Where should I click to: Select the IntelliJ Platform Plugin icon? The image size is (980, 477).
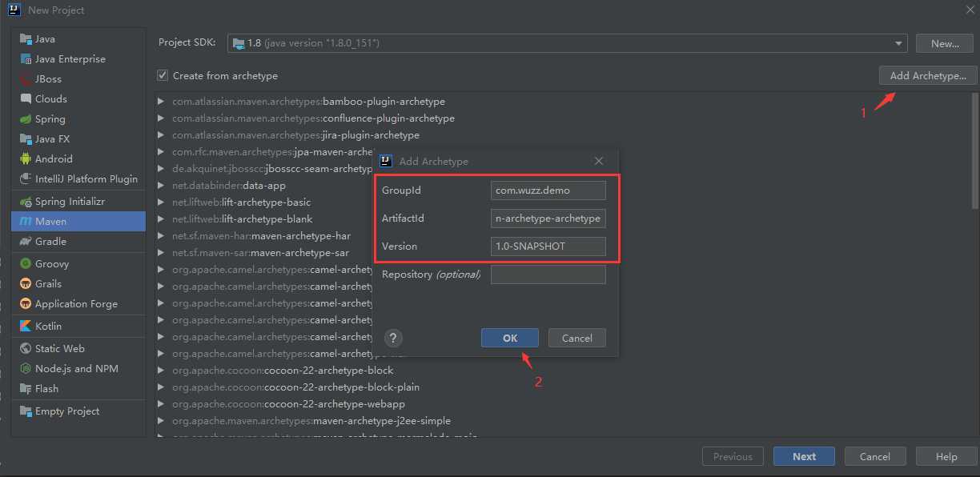coord(26,179)
